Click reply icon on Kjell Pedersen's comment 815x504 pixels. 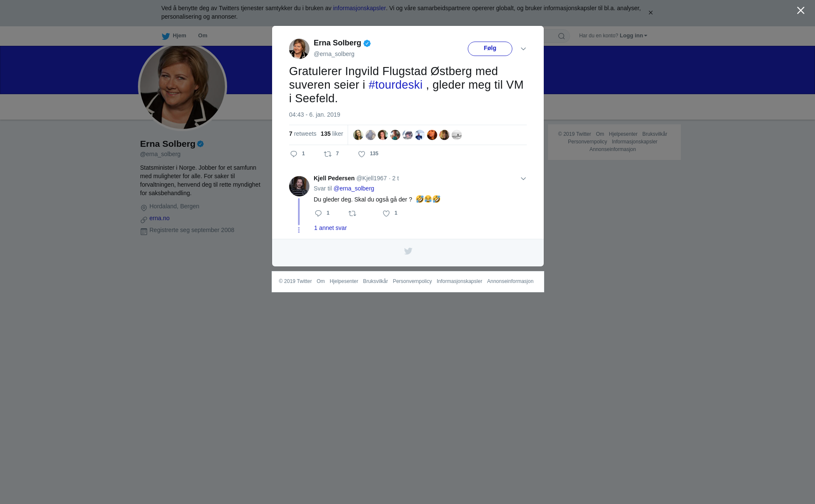coord(318,213)
